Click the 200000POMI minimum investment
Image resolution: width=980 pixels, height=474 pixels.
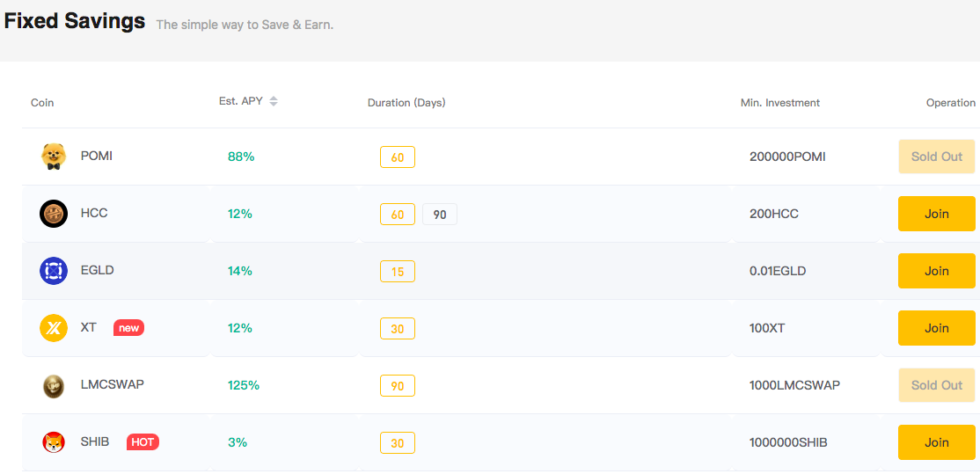pos(787,157)
